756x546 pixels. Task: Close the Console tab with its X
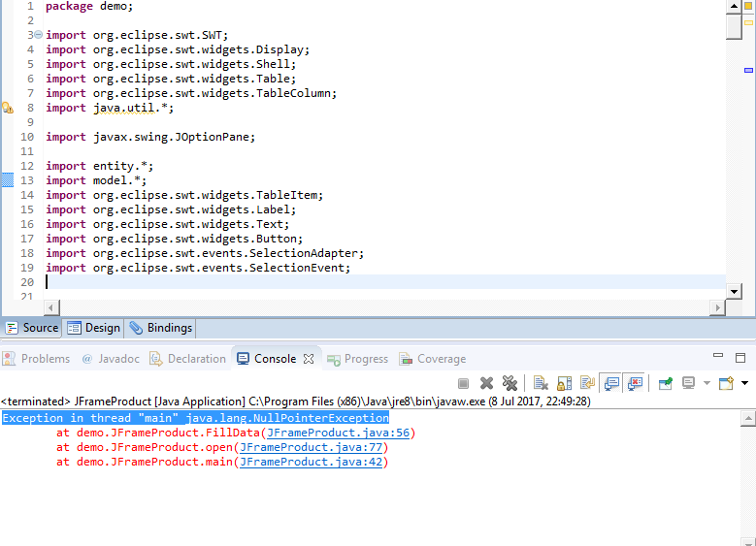click(x=309, y=359)
